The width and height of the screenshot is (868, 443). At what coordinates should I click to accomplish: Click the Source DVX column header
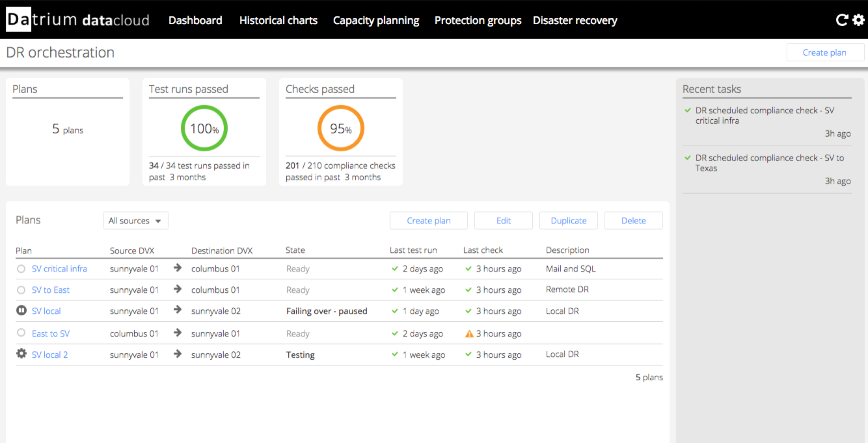[x=132, y=250]
